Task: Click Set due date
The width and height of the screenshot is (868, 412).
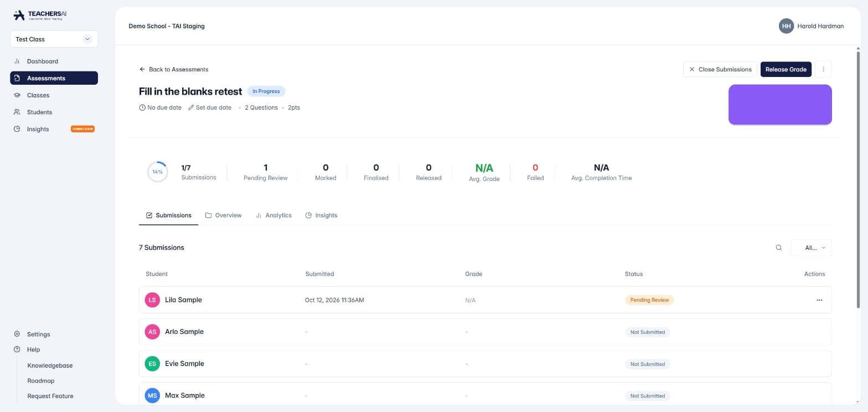Action: coord(210,107)
